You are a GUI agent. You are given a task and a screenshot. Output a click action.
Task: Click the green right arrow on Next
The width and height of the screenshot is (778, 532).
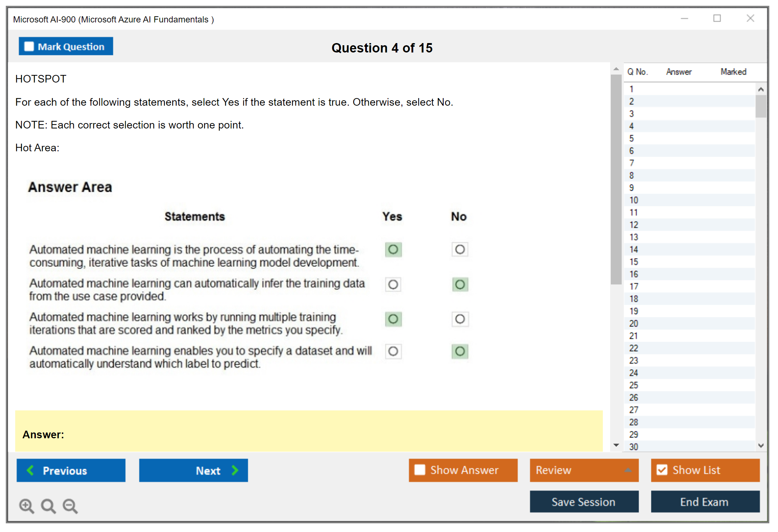point(235,470)
